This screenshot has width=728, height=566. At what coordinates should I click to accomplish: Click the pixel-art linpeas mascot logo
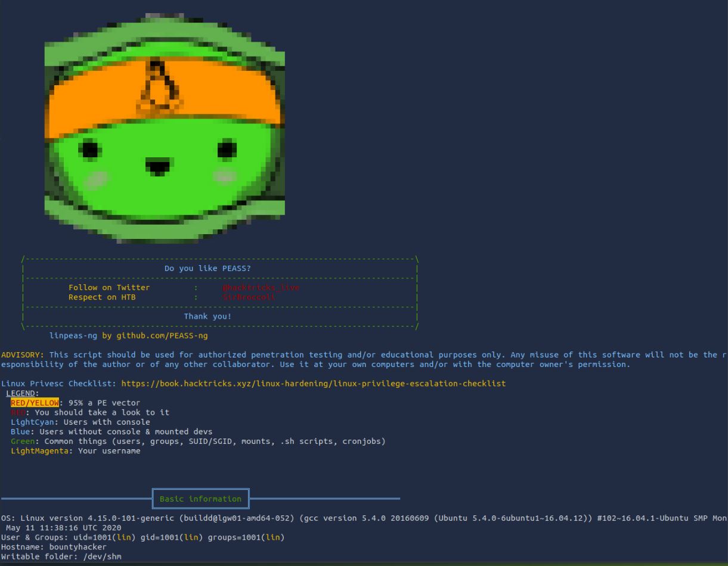coord(165,127)
